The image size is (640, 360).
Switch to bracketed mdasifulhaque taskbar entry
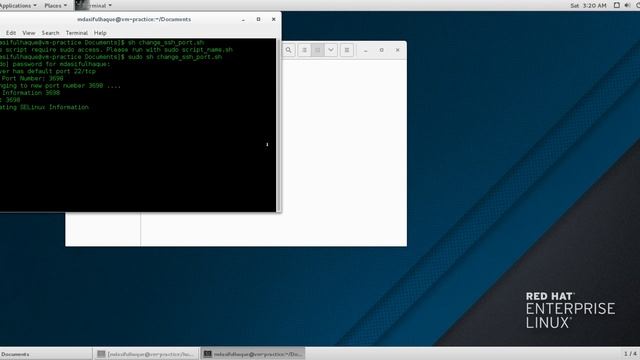click(x=146, y=354)
